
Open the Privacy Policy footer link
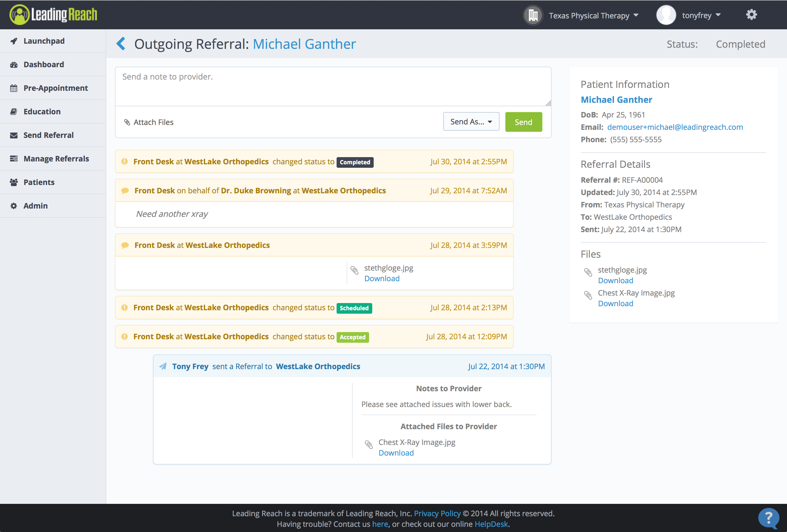click(437, 513)
